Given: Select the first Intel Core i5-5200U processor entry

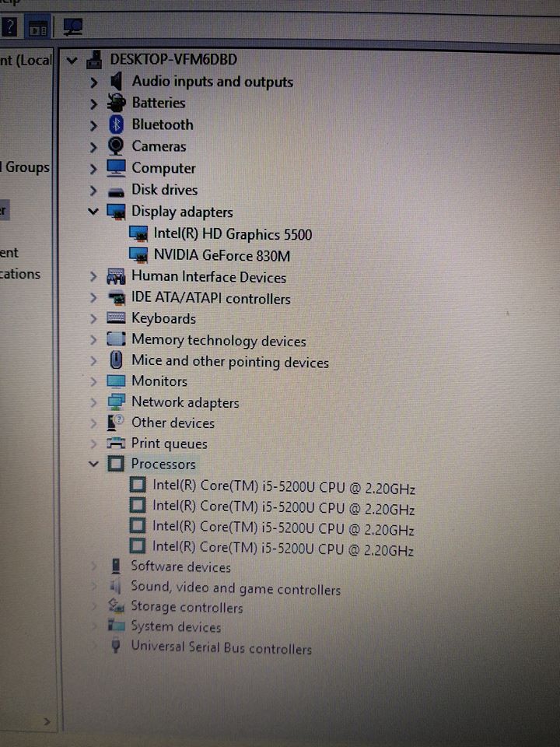Looking at the screenshot, I should pos(284,487).
